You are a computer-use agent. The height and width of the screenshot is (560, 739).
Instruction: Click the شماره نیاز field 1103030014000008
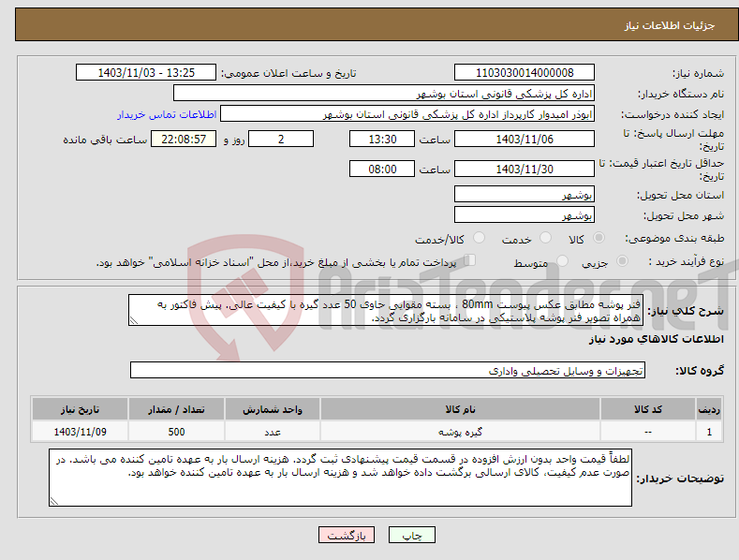point(525,73)
